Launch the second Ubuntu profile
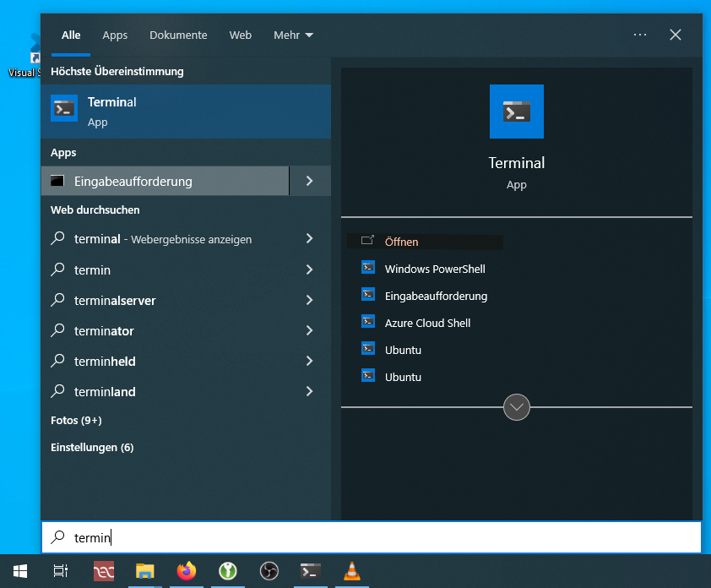Screen dimensions: 711x588 [x=403, y=377]
